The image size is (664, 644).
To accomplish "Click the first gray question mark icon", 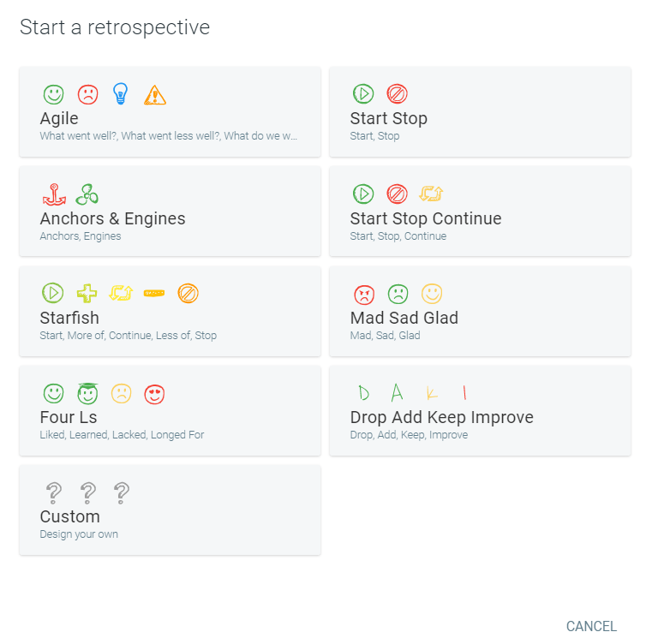I will [x=54, y=492].
